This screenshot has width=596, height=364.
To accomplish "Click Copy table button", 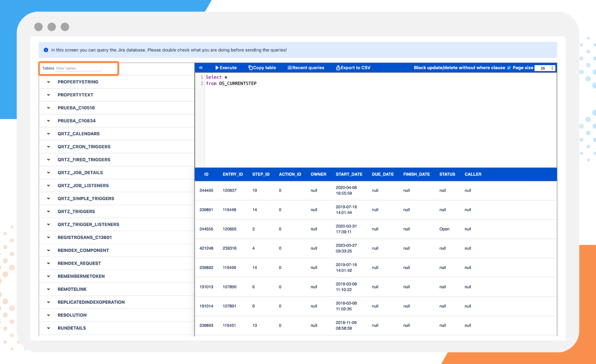I will click(x=262, y=68).
